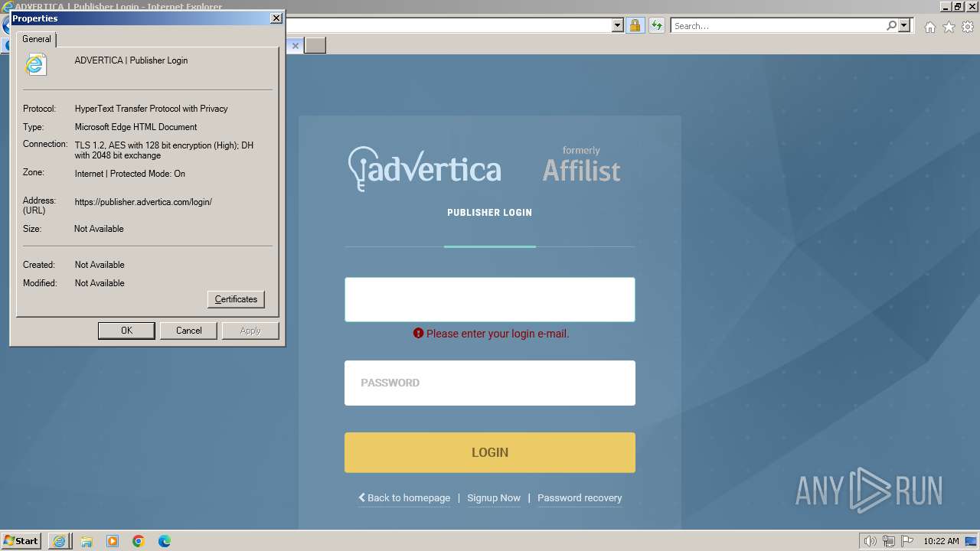980x551 pixels.
Task: Click the PUBLISHER LOGIN heading text
Action: coord(490,213)
